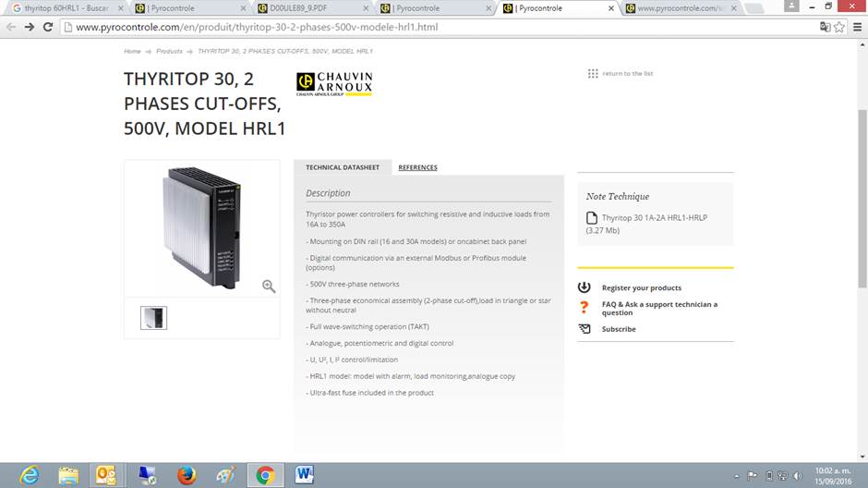
Task: Close the thyritop 60HRL1 Google tab
Action: 120,8
